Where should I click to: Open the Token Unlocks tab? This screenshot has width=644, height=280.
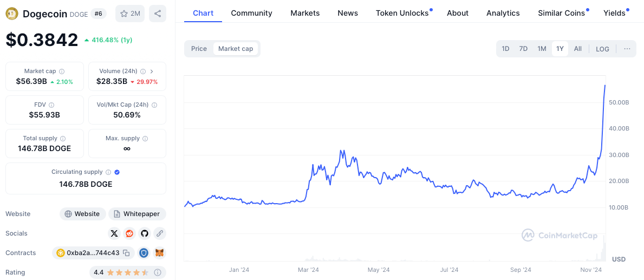tap(402, 13)
